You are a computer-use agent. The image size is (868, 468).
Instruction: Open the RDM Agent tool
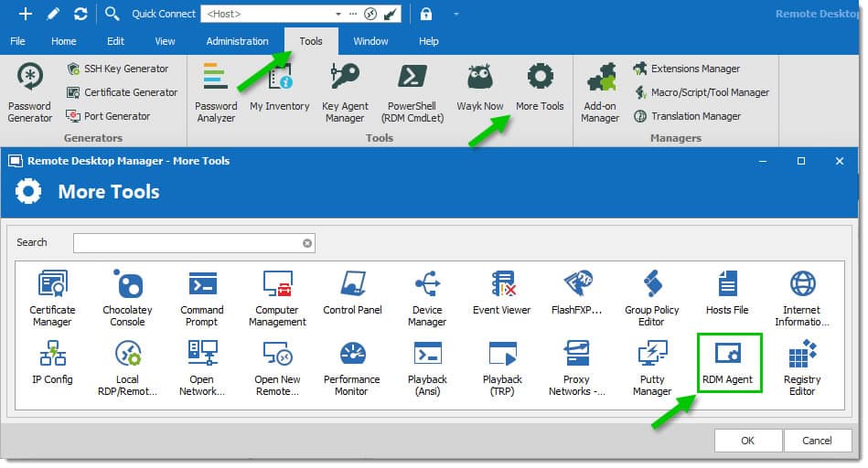[729, 363]
